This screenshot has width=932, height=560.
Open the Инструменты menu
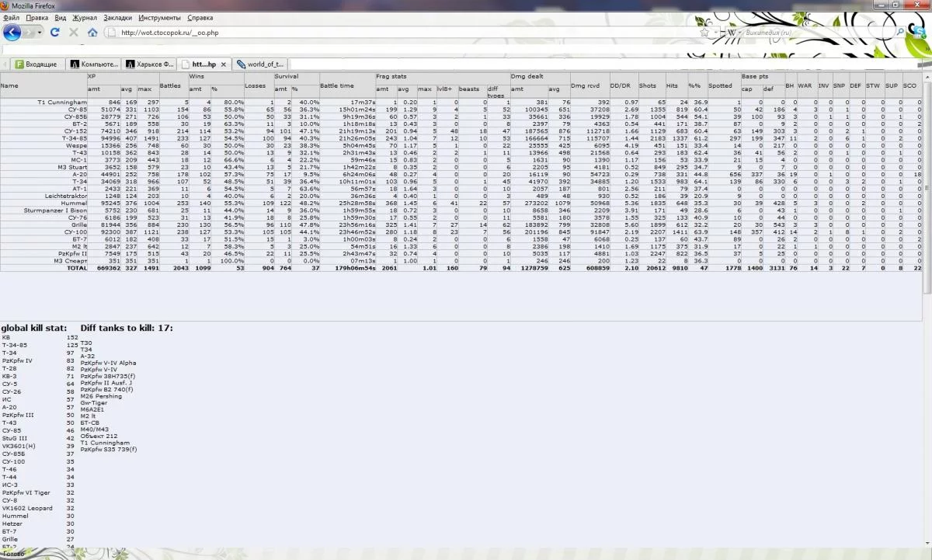(x=159, y=17)
